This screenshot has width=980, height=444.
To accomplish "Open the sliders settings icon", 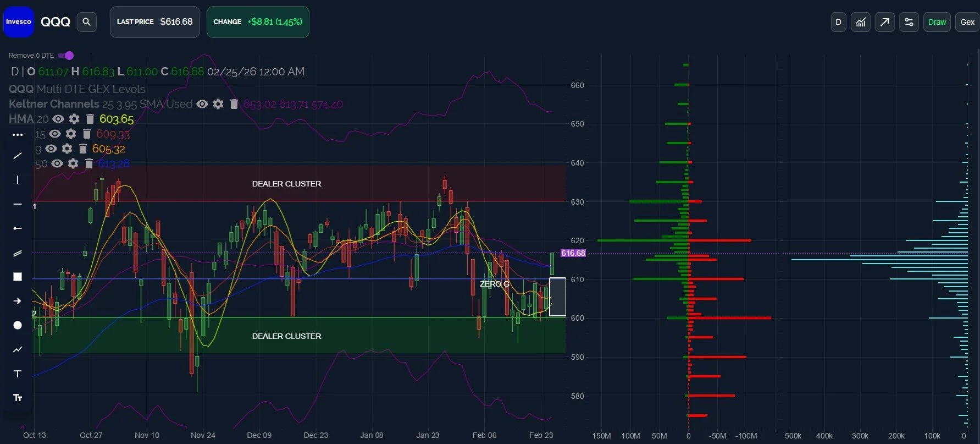I will click(x=909, y=22).
